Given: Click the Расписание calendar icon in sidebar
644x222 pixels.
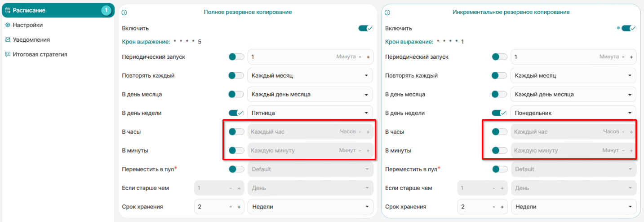Looking at the screenshot, I should click(7, 10).
